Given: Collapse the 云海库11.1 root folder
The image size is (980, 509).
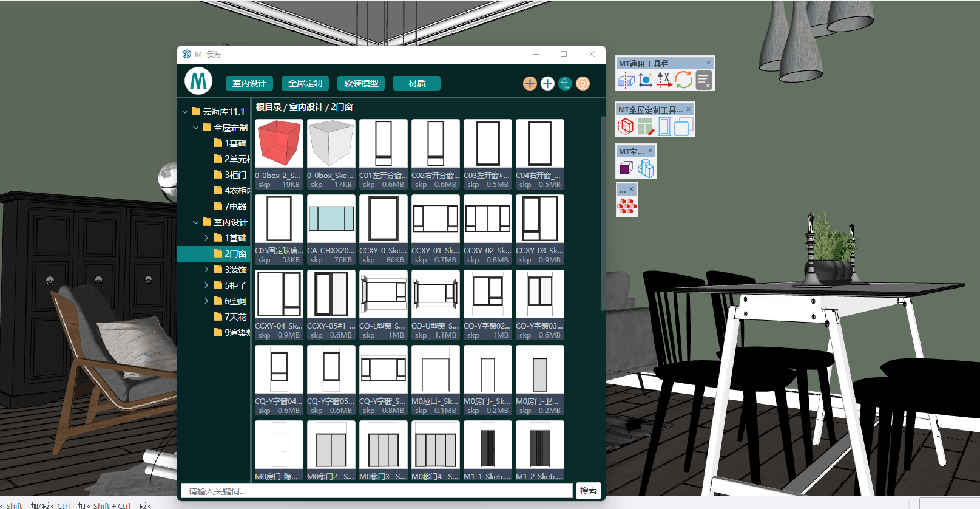Looking at the screenshot, I should pyautogui.click(x=185, y=112).
